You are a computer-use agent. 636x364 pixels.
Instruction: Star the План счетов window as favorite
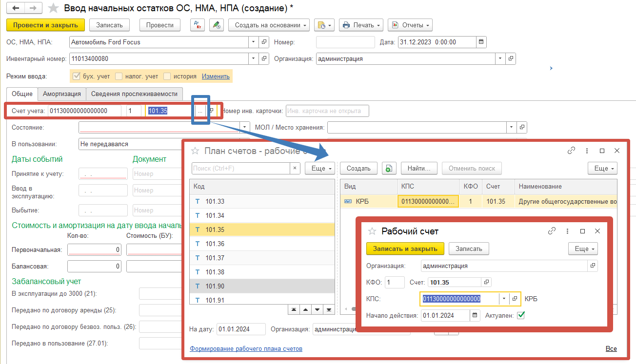coord(196,151)
